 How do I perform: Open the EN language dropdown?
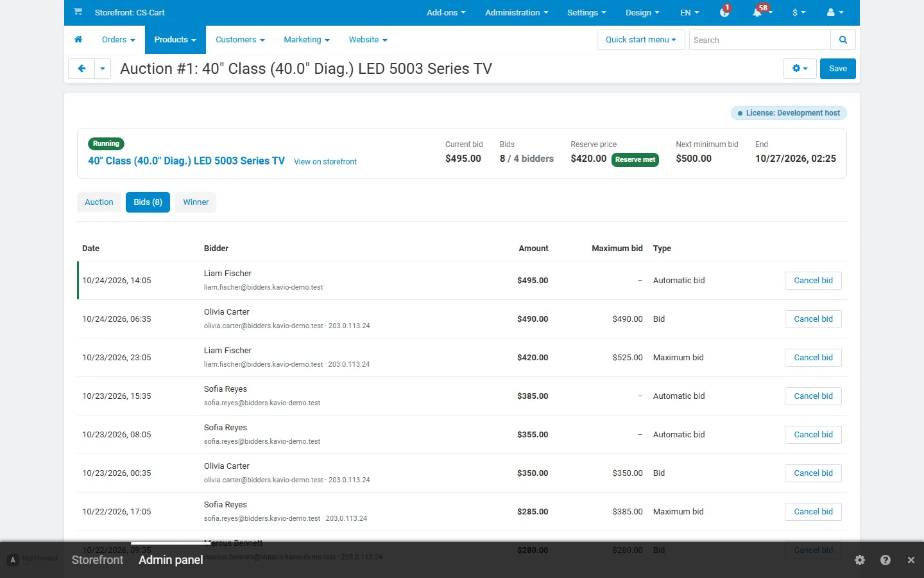coord(690,12)
